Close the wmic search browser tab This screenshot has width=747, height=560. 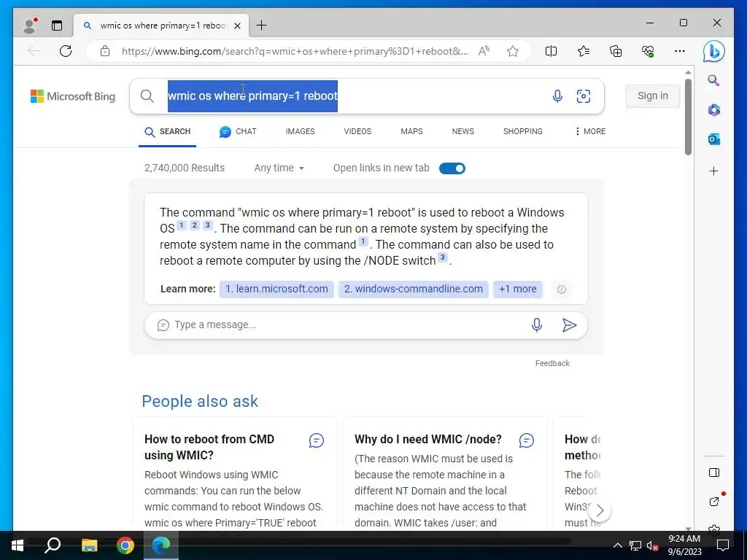click(237, 26)
